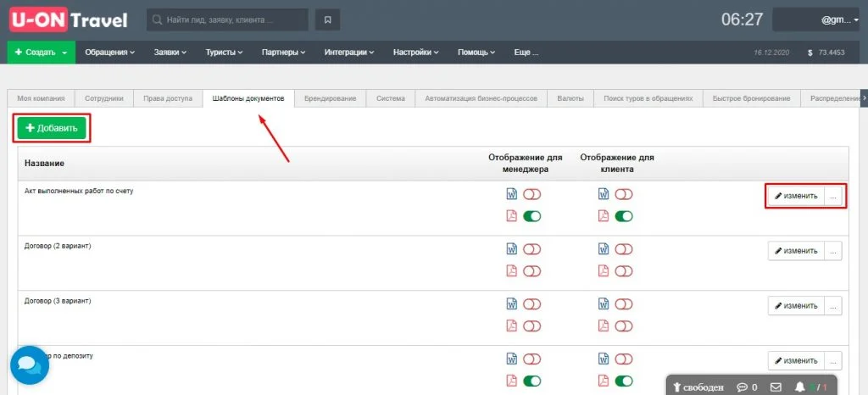Expand the Помощь menu
868x395 pixels.
[476, 53]
